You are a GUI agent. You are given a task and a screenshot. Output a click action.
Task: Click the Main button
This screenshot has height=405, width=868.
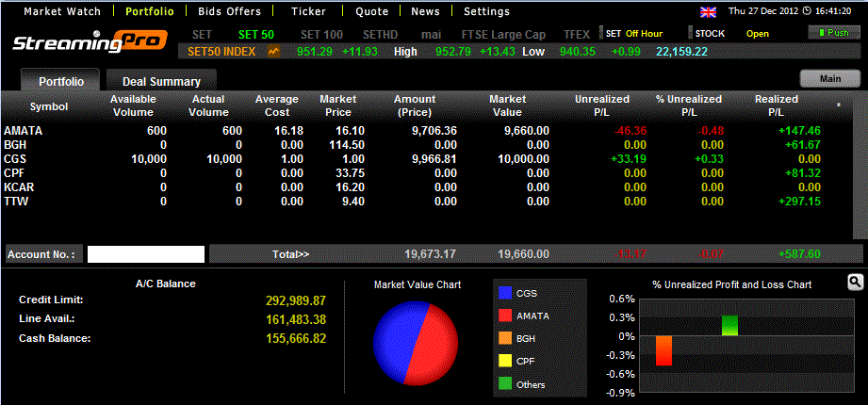coord(829,79)
